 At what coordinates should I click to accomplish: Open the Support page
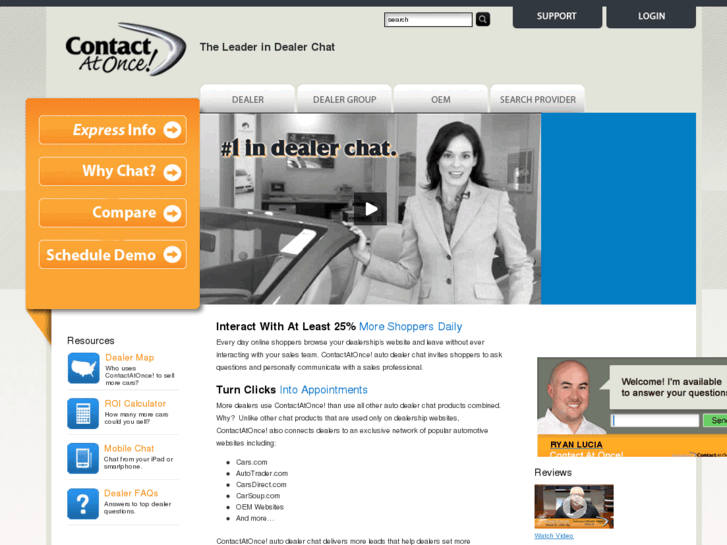[557, 16]
